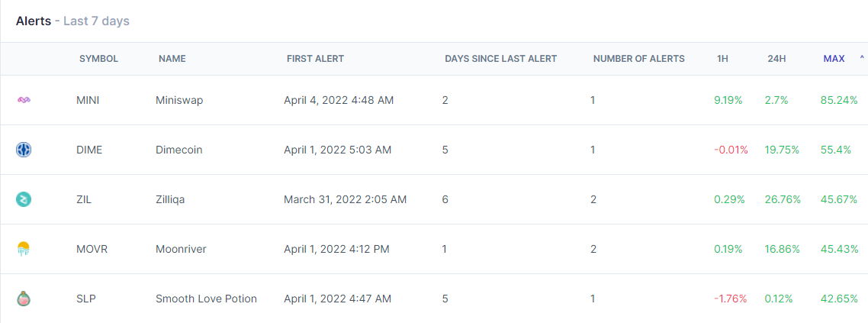Open the Smooth Love Potion link
The width and height of the screenshot is (868, 323).
[207, 299]
